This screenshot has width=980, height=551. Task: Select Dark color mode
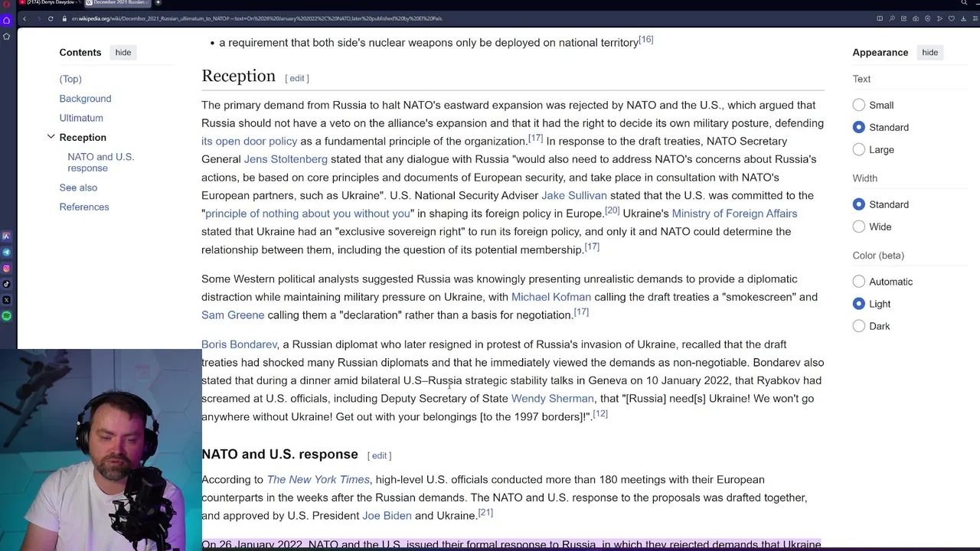(859, 326)
